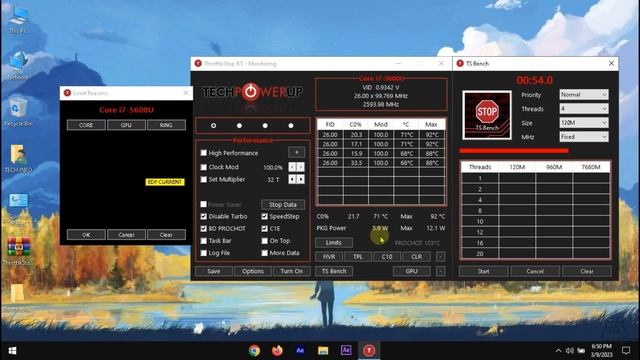Select CORE tab in Limit Reasons
This screenshot has height=360, width=640.
tap(86, 125)
